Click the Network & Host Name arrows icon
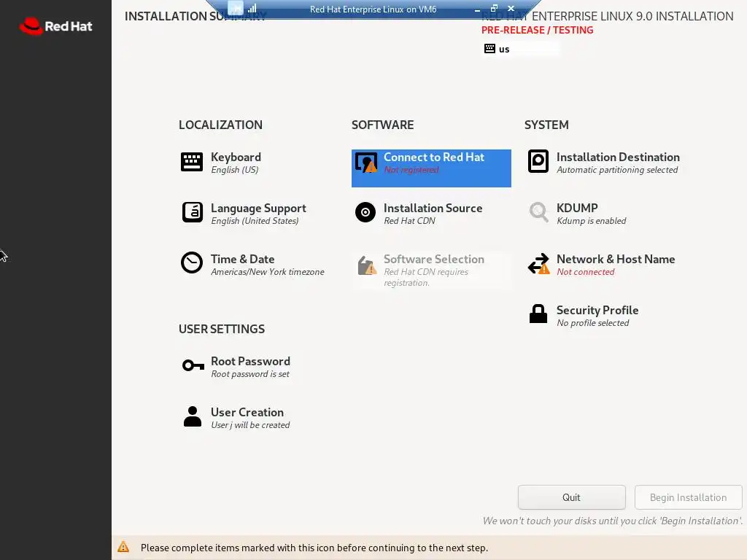This screenshot has height=560, width=747. (538, 263)
